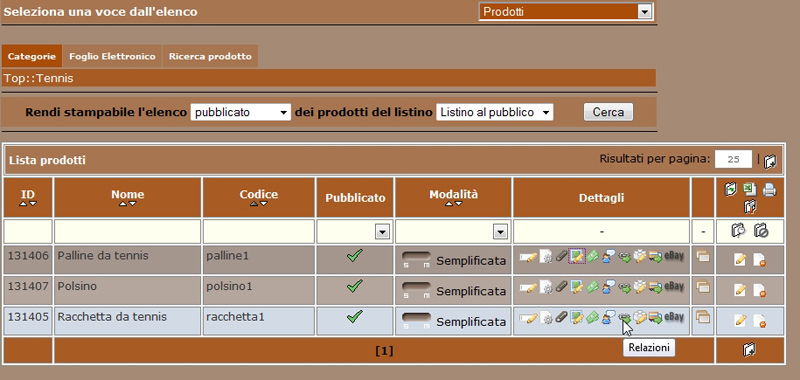The height and width of the screenshot is (380, 800).
Task: Switch mode toggle for Polsino
Action: pyautogui.click(x=416, y=290)
